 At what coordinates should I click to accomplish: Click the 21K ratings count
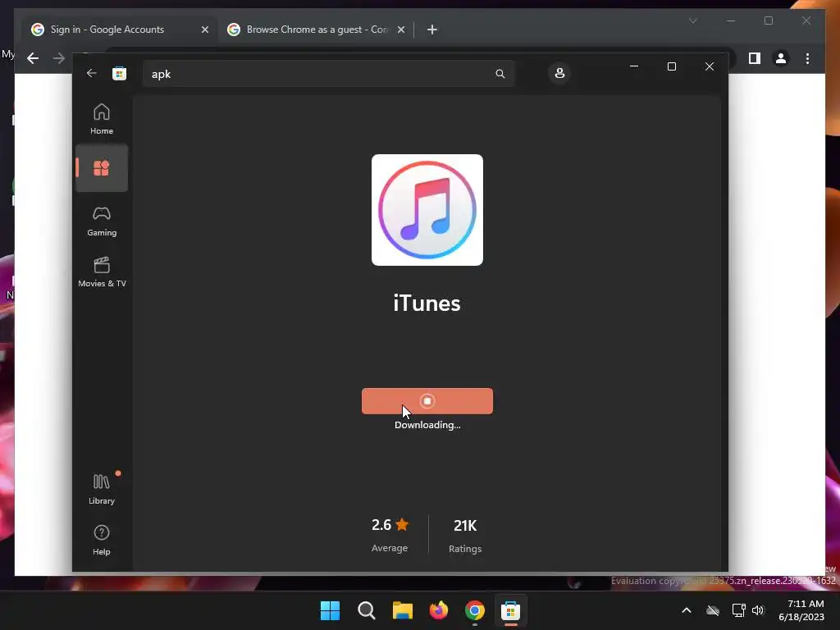[465, 526]
